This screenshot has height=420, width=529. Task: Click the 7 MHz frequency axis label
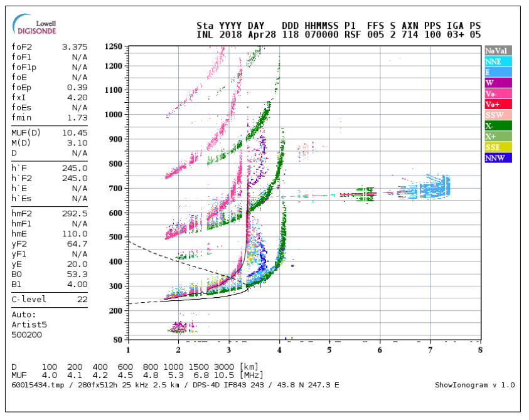pyautogui.click(x=430, y=350)
